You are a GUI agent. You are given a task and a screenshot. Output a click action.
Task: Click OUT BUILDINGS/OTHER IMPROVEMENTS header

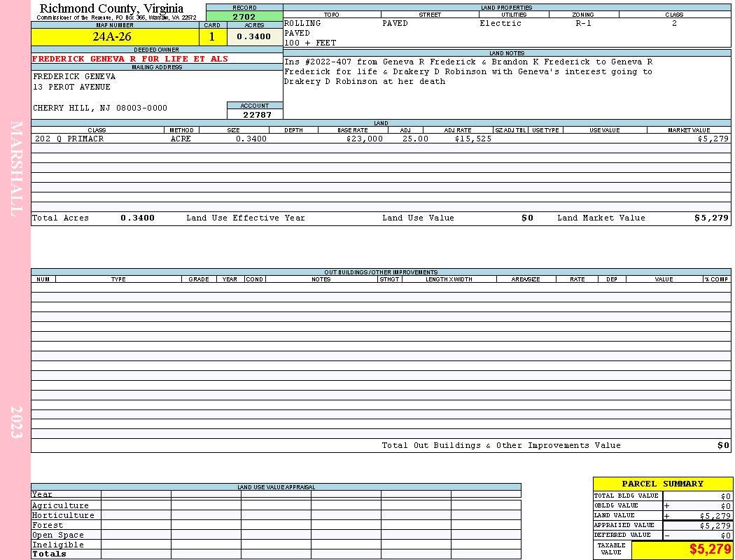coord(381,272)
